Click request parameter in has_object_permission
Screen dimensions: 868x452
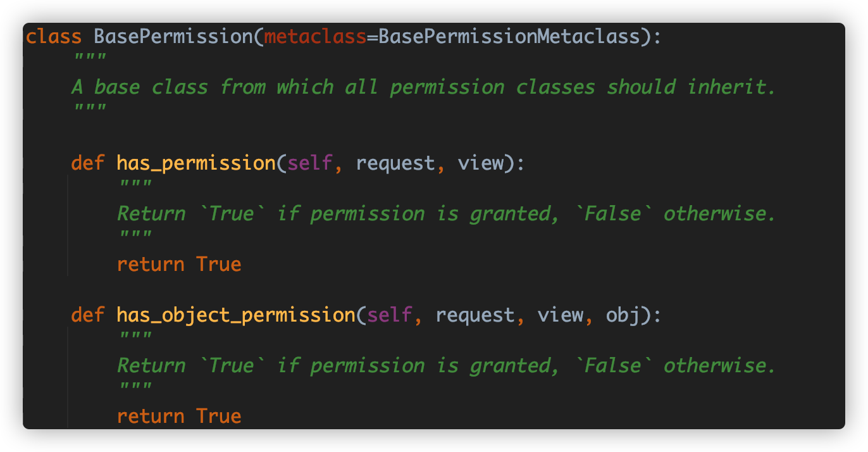pos(475,315)
